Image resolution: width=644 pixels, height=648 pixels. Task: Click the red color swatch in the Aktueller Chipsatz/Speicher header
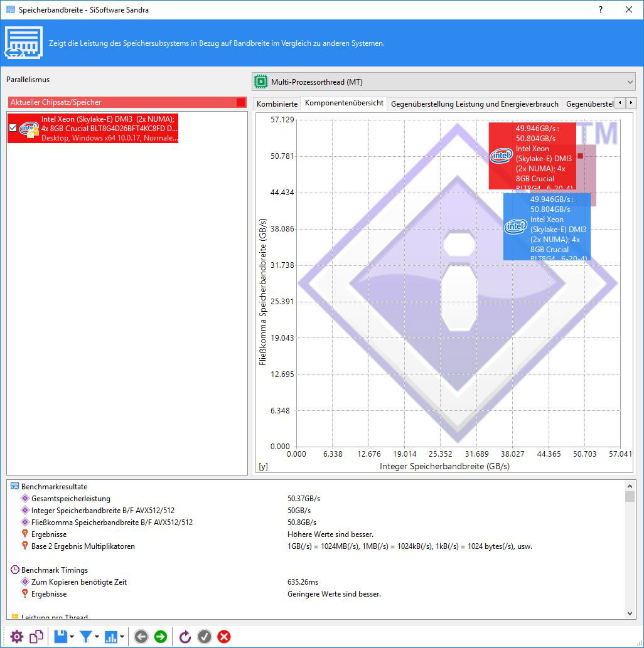click(241, 102)
